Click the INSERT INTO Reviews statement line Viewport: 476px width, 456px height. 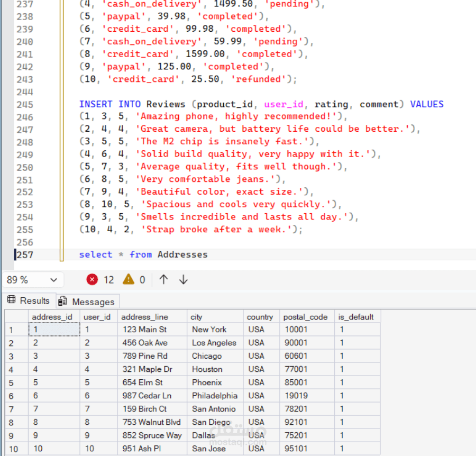pos(261,104)
